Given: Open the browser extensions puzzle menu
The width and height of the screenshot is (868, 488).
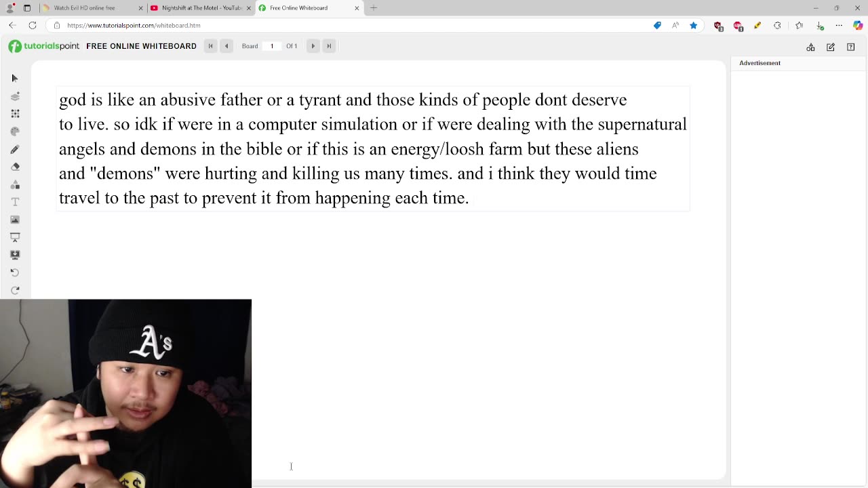Looking at the screenshot, I should pyautogui.click(x=777, y=26).
